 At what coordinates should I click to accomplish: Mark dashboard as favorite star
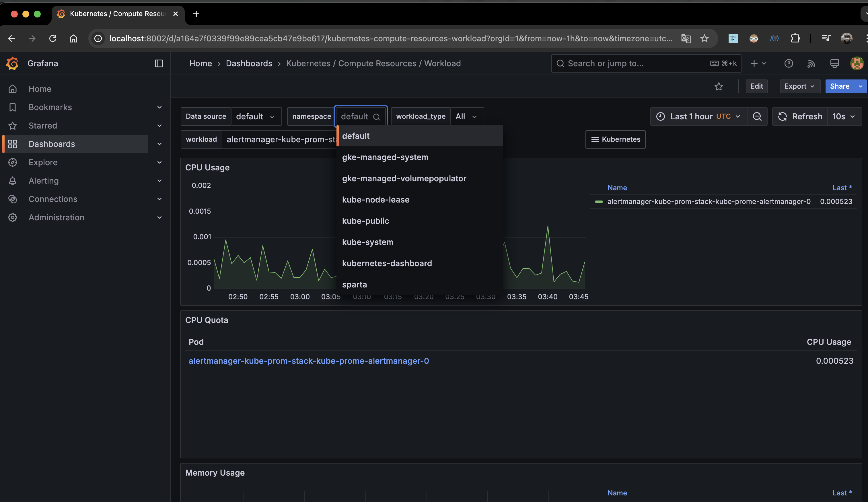tap(719, 86)
